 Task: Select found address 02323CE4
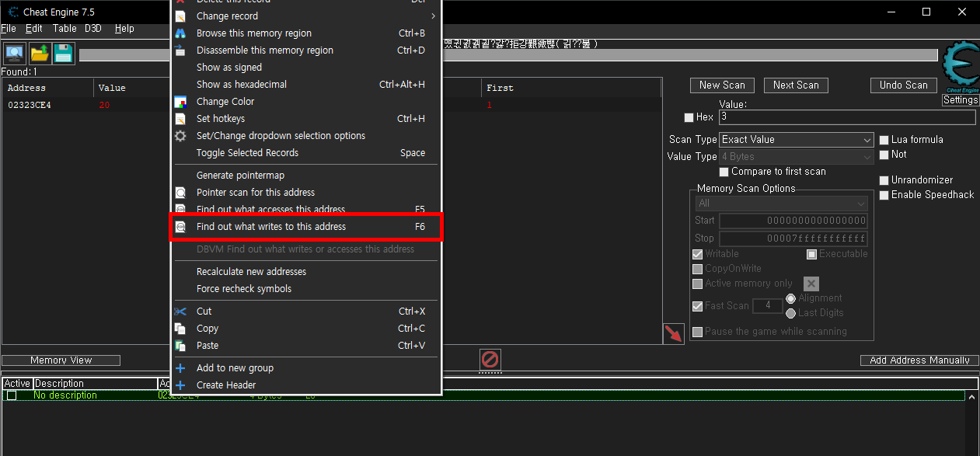(x=30, y=105)
